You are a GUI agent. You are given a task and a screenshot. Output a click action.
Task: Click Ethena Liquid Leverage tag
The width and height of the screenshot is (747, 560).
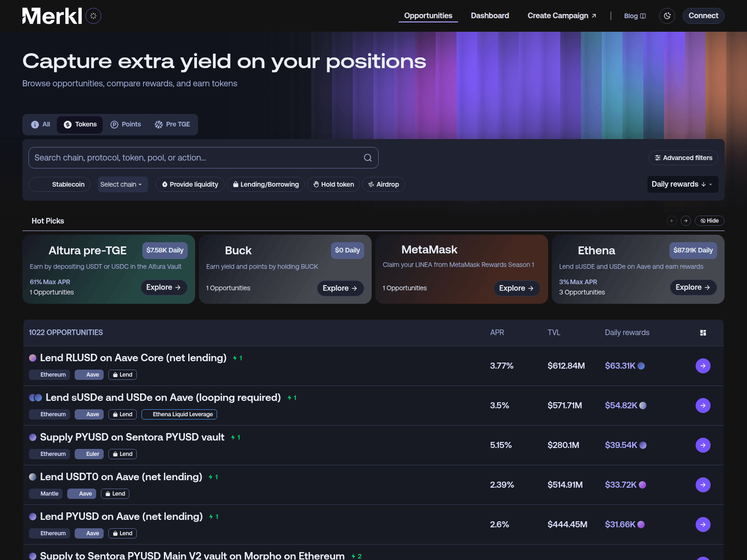(179, 414)
